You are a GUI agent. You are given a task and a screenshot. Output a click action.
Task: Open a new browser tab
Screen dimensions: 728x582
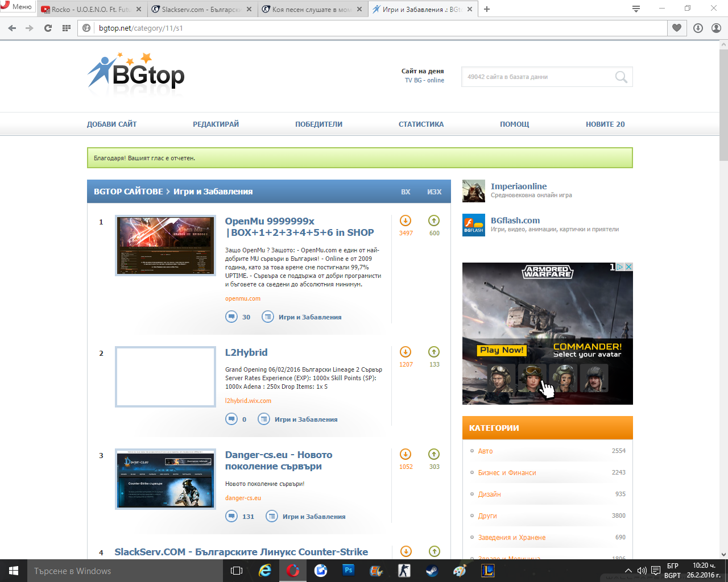(x=487, y=9)
